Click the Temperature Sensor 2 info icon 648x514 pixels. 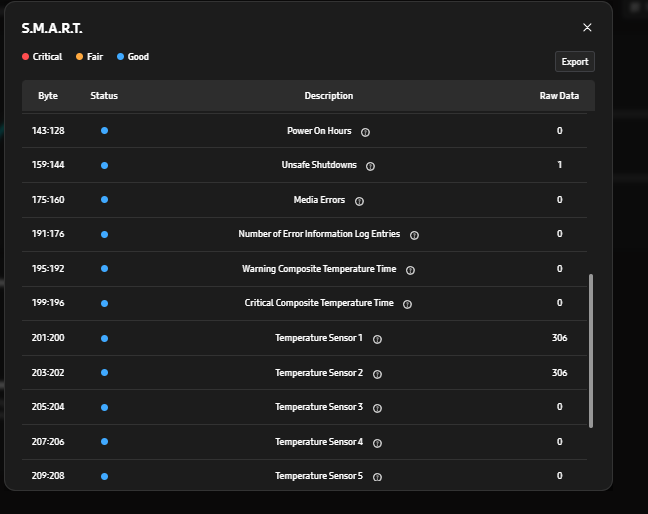click(377, 374)
